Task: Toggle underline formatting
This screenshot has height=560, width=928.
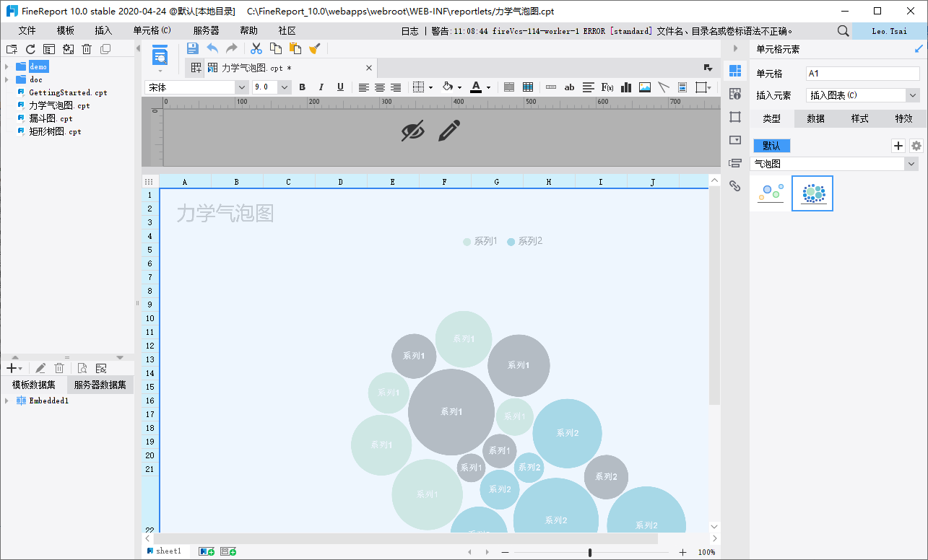Action: point(340,87)
